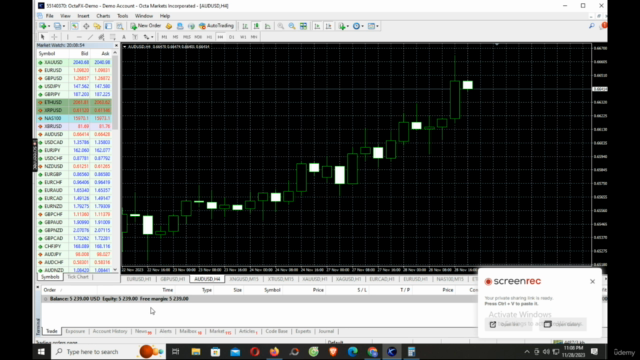Close the Market Watch panel

click(x=116, y=45)
